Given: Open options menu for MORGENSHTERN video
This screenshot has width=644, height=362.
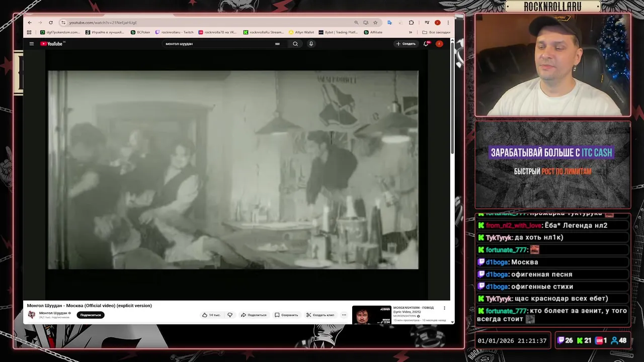Looking at the screenshot, I should 444,308.
